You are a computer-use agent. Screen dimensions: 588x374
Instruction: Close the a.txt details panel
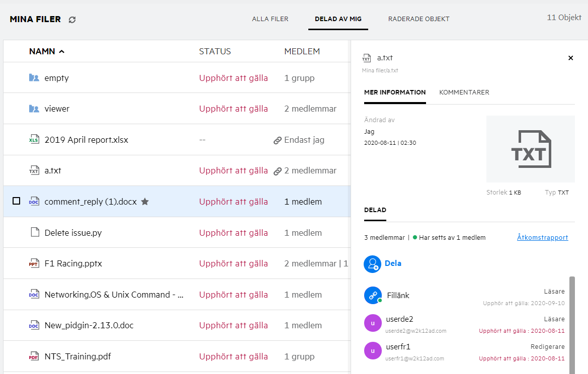[x=570, y=58]
